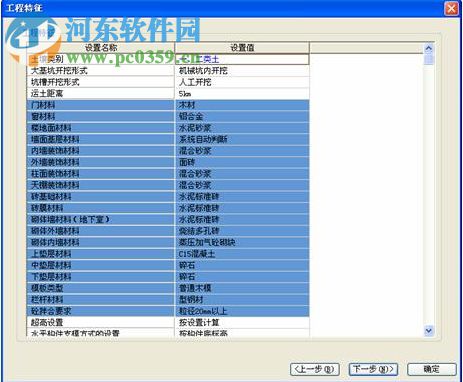Select the 窗材料 row name
The width and height of the screenshot is (463, 382).
101,116
